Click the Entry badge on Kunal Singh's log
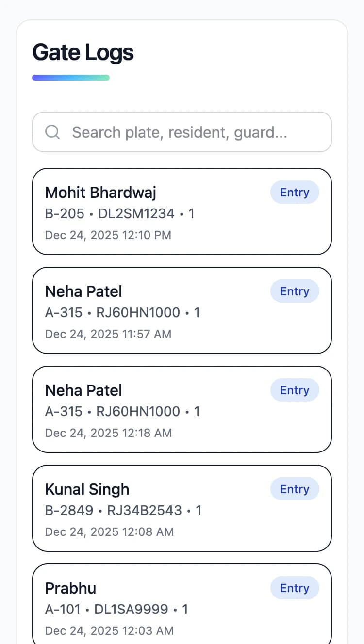Screen dimensions: 364x644 tap(294, 489)
